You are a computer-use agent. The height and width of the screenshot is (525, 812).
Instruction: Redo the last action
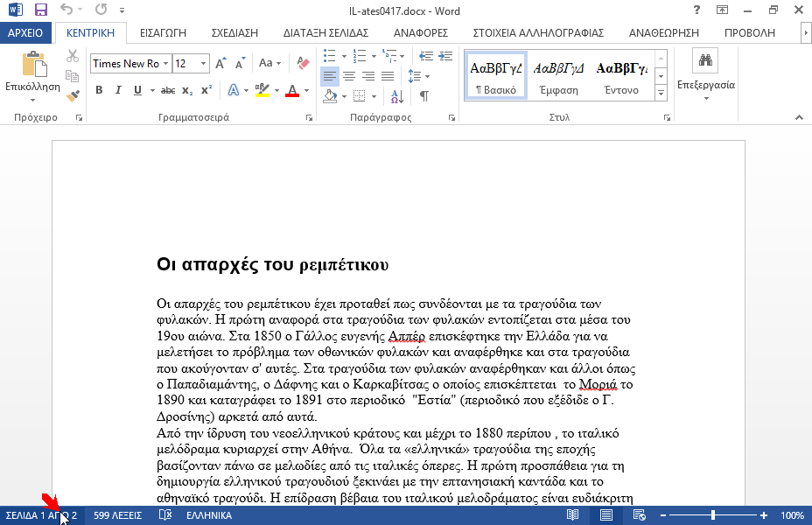coord(101,10)
